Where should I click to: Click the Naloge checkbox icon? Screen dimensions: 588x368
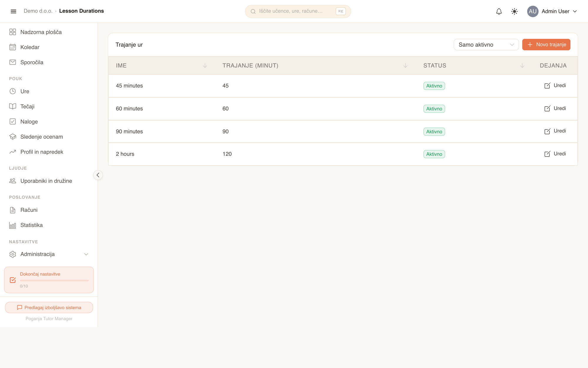(x=13, y=122)
